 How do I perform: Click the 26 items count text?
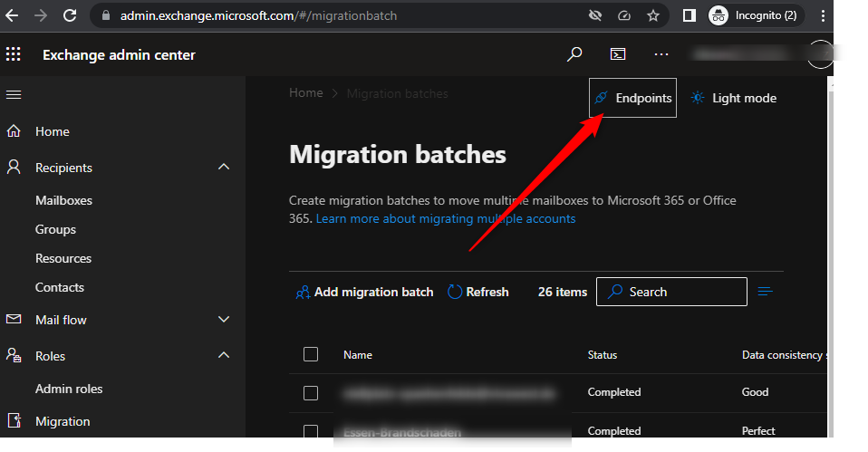563,292
